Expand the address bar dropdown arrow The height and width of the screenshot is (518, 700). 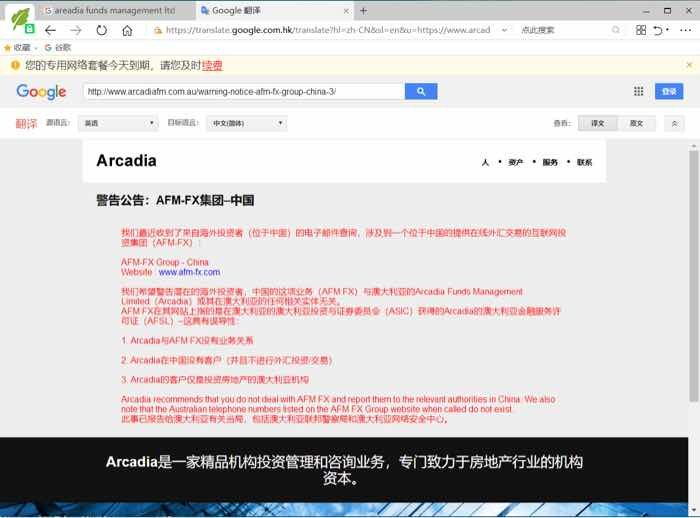point(504,30)
